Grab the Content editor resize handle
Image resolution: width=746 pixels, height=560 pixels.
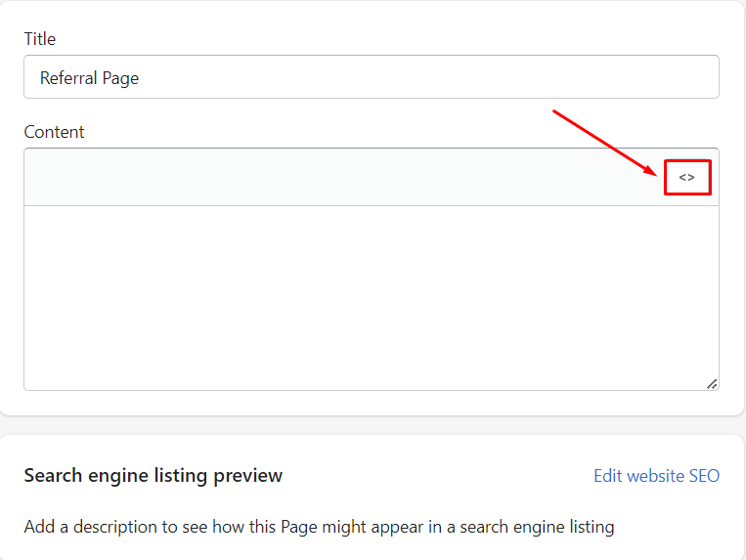pyautogui.click(x=712, y=383)
